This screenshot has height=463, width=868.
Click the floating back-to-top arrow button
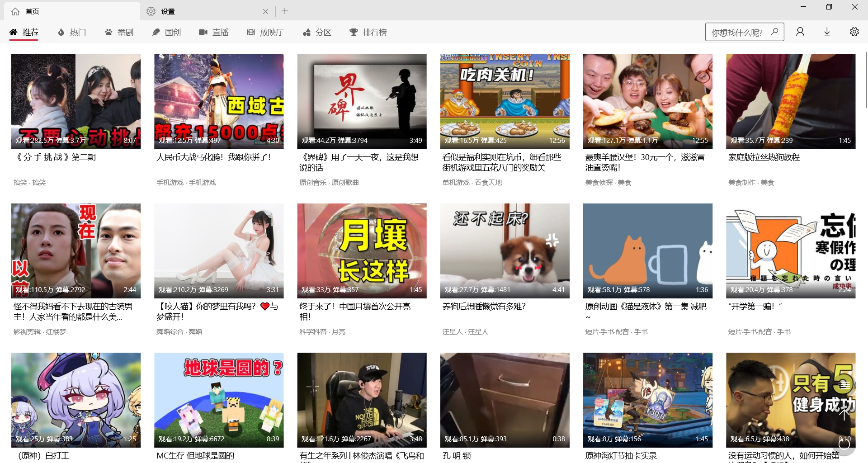[844, 414]
